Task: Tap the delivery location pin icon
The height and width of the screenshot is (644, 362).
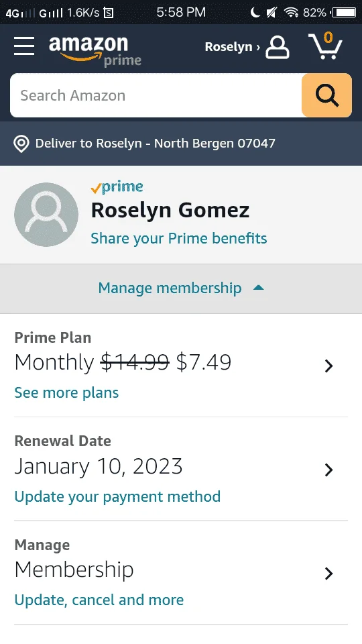Action: 21,144
